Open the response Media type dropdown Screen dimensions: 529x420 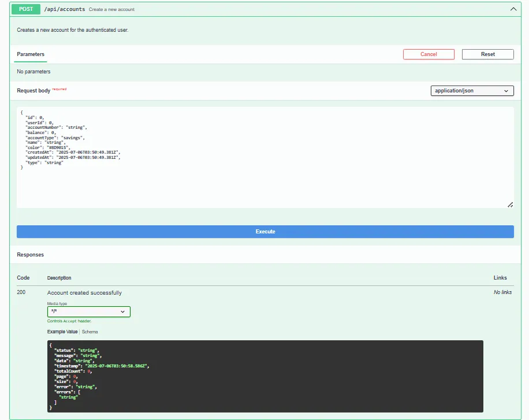89,311
